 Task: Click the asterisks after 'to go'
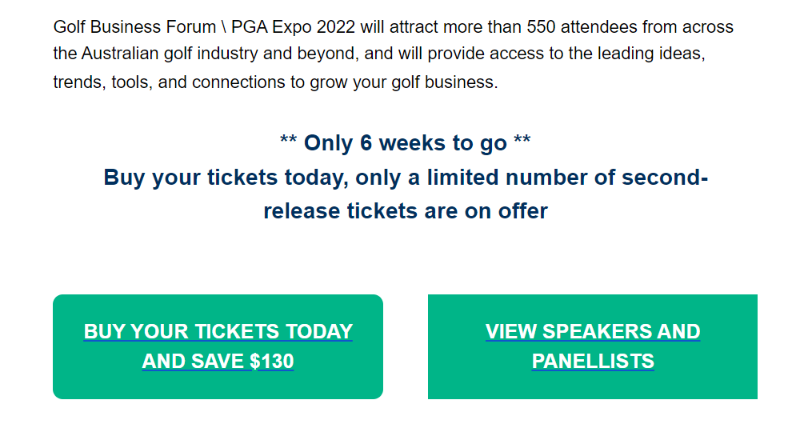coord(522,140)
